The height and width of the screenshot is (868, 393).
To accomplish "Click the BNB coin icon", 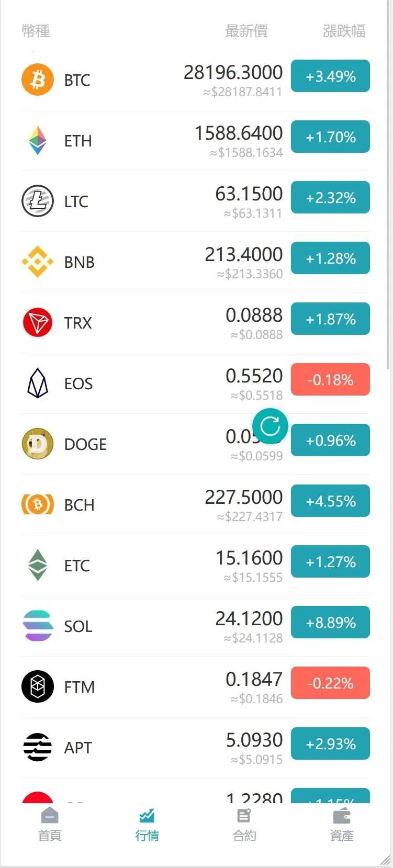I will coord(38,262).
